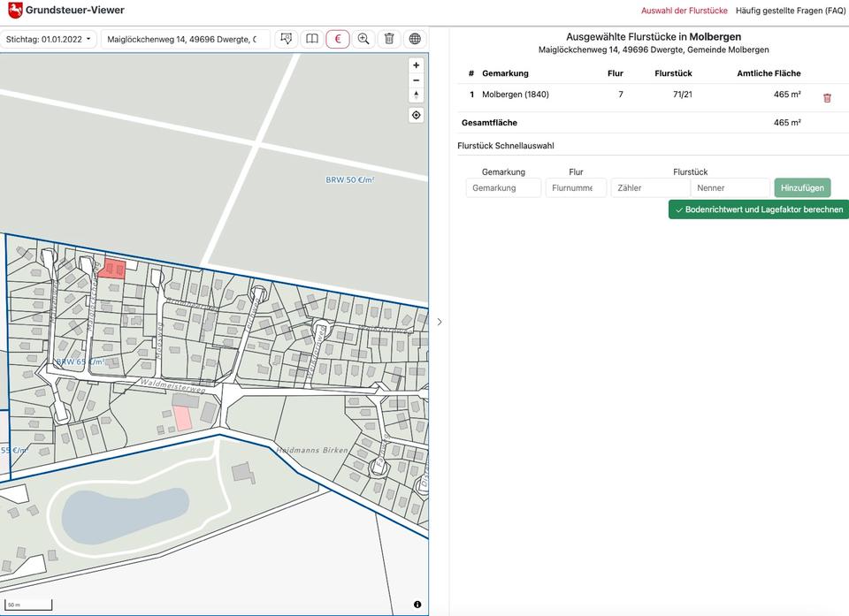Click the address search field

point(186,39)
